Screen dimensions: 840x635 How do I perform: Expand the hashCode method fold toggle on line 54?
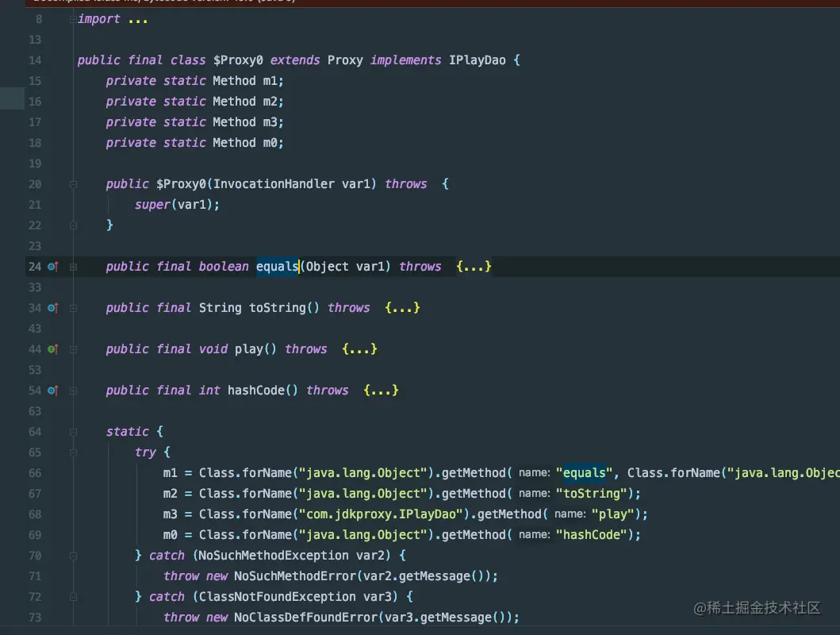(x=74, y=391)
